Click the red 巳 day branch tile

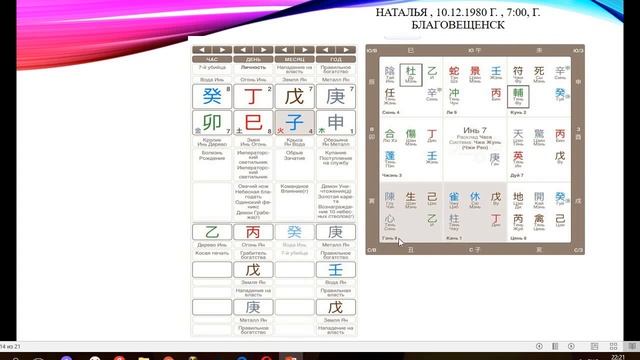tap(253, 122)
